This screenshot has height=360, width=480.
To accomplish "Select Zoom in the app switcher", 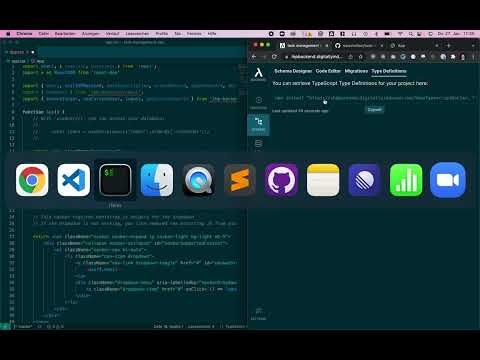I will coord(448,180).
